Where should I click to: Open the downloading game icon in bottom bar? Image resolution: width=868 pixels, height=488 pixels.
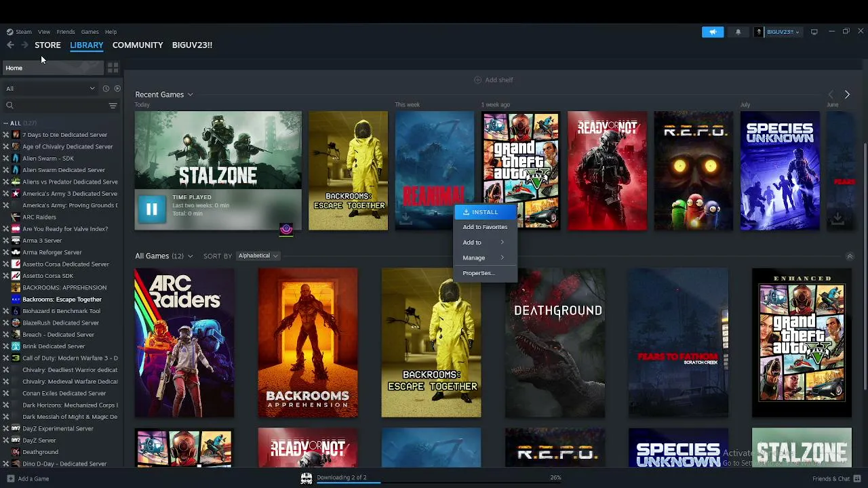(307, 479)
